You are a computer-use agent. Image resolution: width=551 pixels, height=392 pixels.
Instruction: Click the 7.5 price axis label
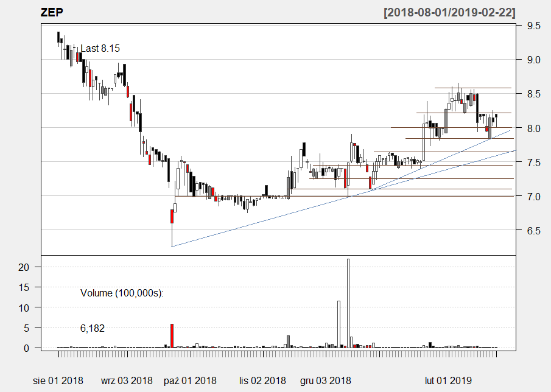pos(533,163)
